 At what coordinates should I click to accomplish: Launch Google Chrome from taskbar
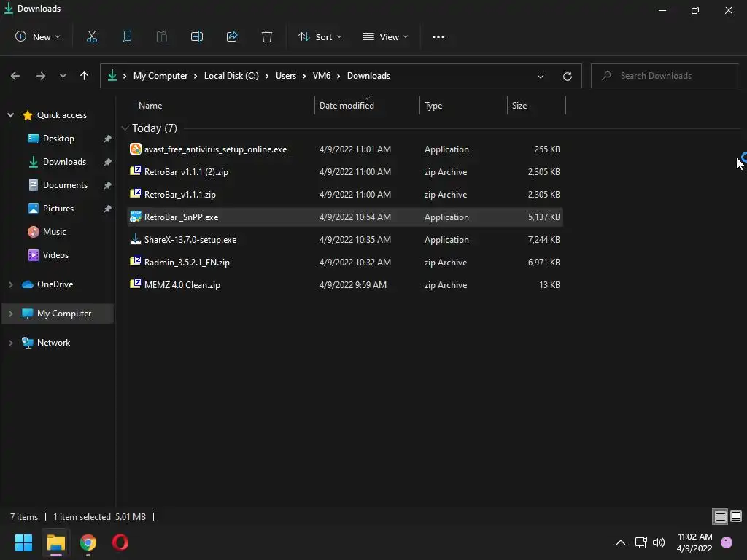(88, 542)
